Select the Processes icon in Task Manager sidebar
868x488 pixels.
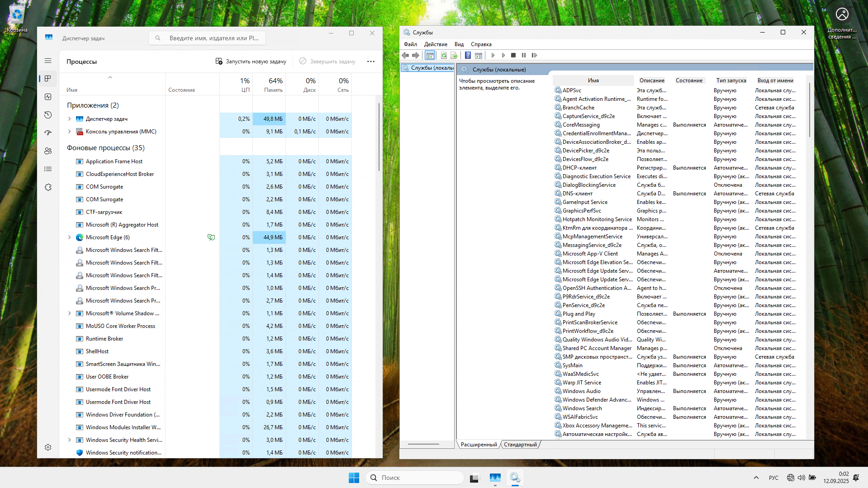pyautogui.click(x=48, y=79)
